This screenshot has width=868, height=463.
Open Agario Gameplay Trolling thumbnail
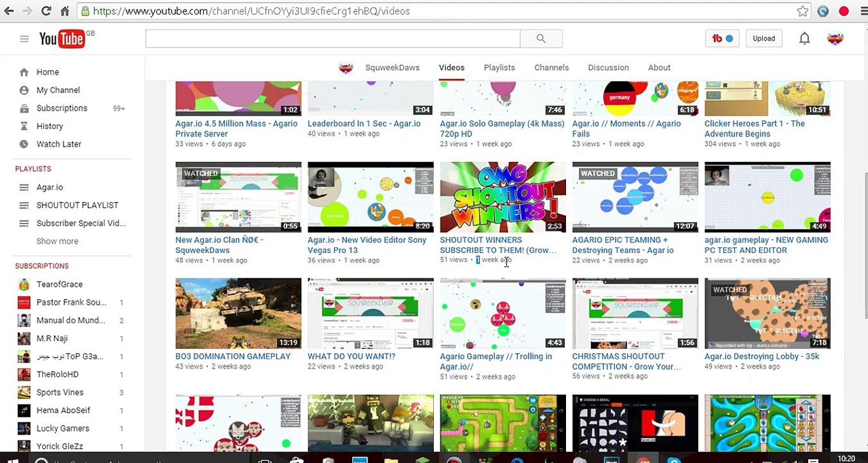[503, 313]
